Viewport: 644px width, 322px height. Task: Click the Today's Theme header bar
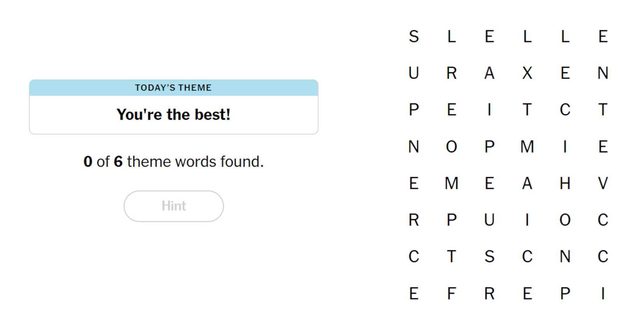coord(174,88)
